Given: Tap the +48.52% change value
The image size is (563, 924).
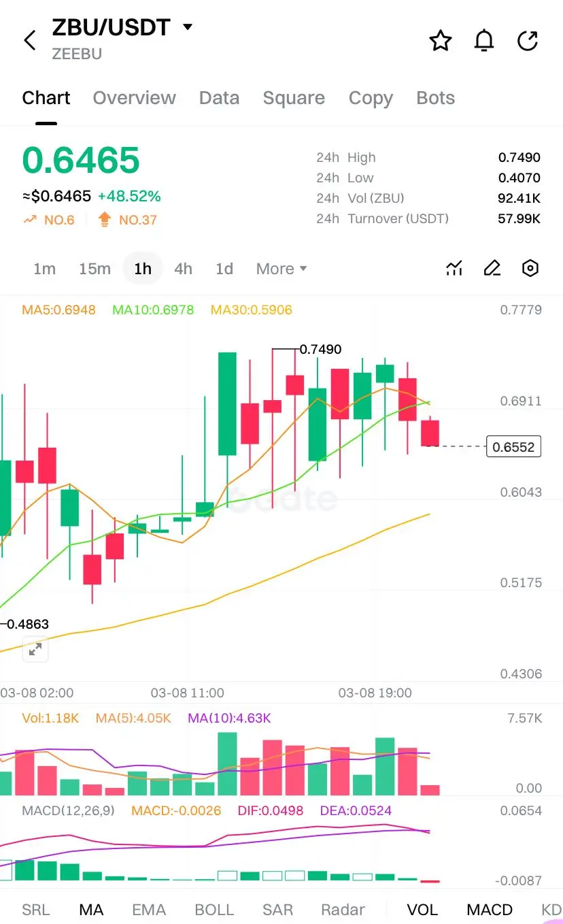Looking at the screenshot, I should [x=129, y=197].
